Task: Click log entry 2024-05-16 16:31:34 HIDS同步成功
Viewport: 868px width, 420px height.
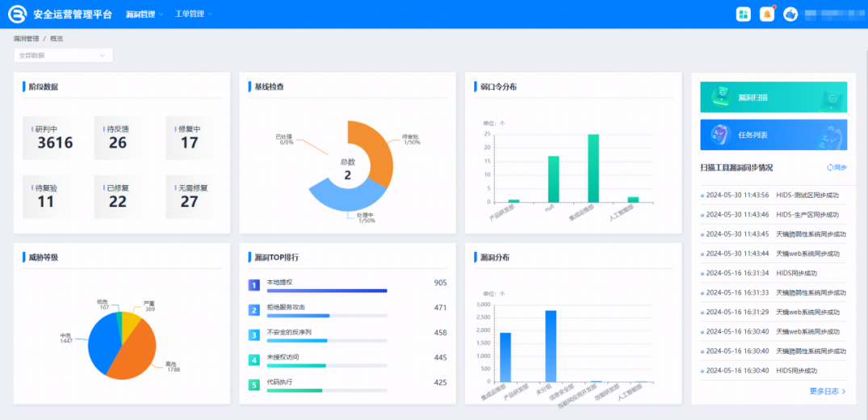Action: tap(774, 273)
